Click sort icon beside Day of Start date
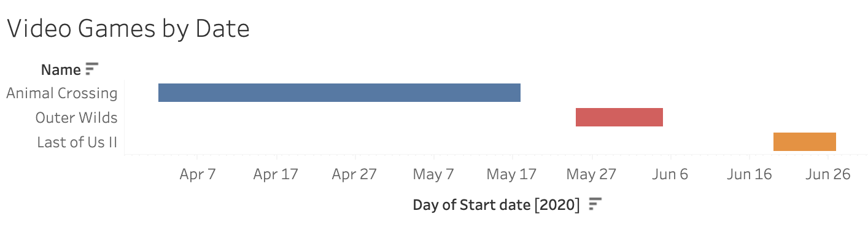The width and height of the screenshot is (868, 232). point(595,204)
